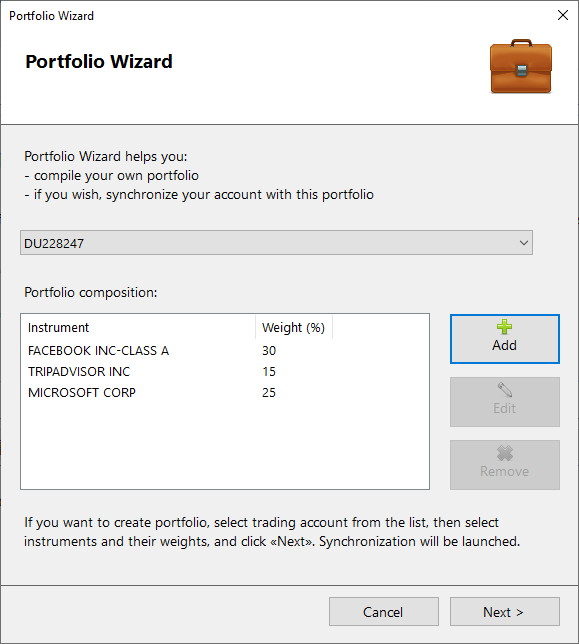This screenshot has width=579, height=644.
Task: Close the Portfolio Wizard window
Action: click(563, 15)
